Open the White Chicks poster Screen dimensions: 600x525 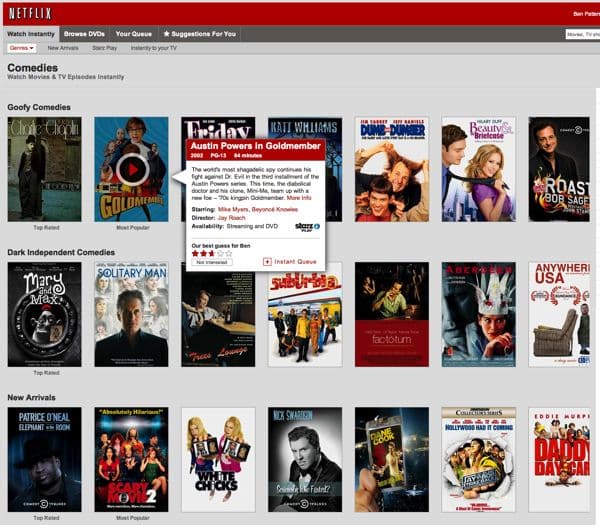click(218, 460)
